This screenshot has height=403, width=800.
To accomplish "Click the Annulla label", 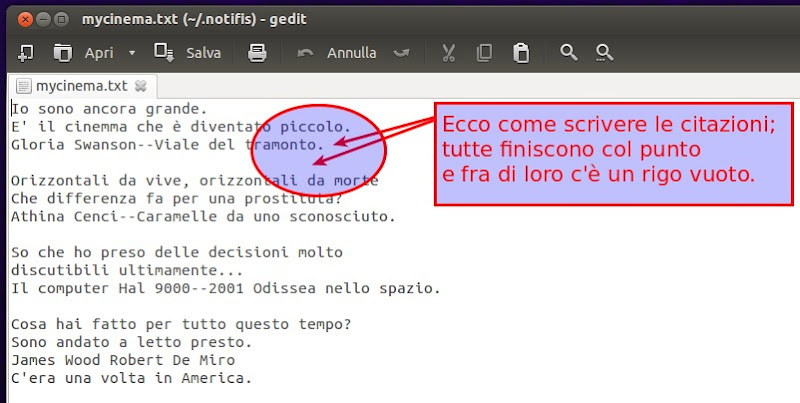I will coord(352,53).
